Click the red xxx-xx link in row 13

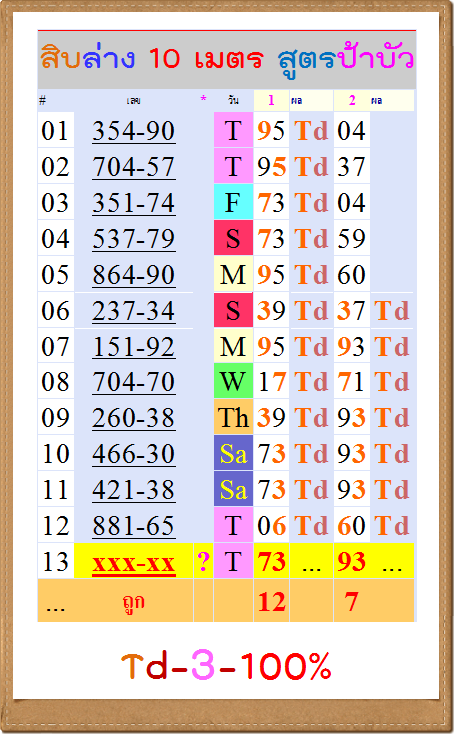click(133, 562)
